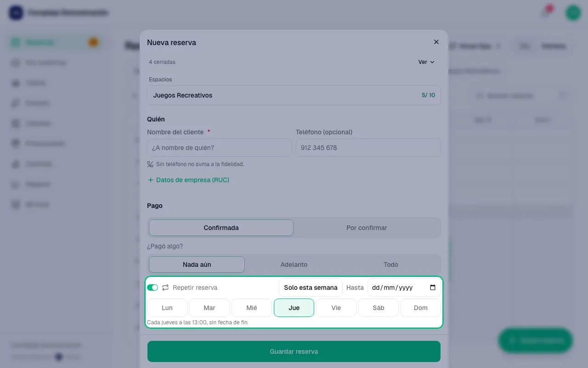
Task: Click the chevron next to Ver
Action: [x=432, y=62]
